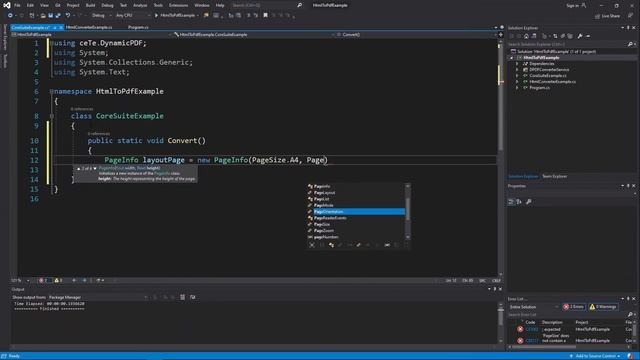
Task: Expand the Program.cs tree node
Action: 517,88
